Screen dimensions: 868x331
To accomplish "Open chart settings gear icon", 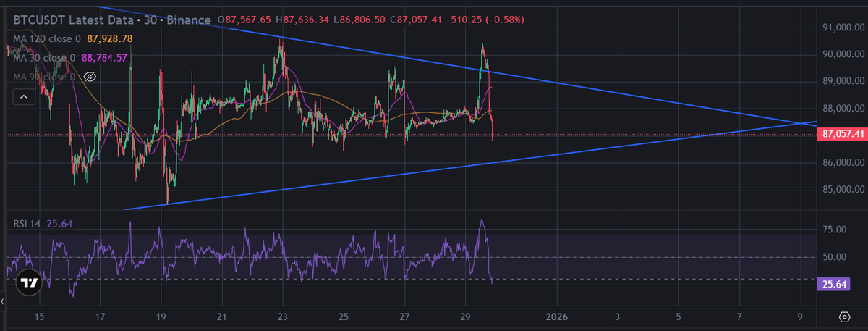I will (844, 317).
